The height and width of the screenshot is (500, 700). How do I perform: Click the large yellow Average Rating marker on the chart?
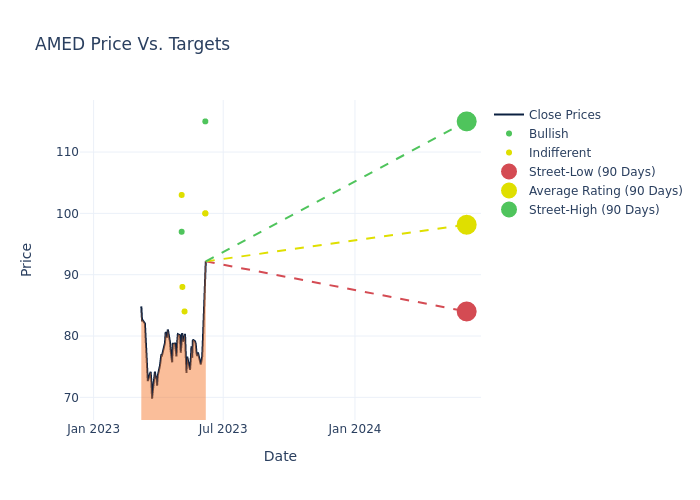pos(466,225)
